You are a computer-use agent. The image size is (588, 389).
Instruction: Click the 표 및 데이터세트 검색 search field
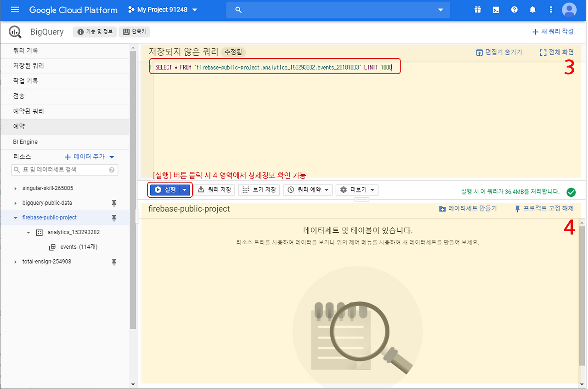64,170
